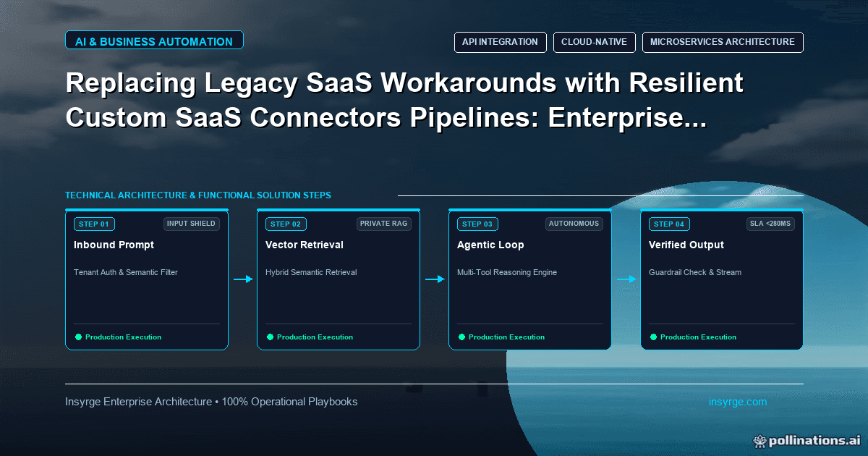Click "Tenant Auth & Semantic Filter" text

click(126, 273)
